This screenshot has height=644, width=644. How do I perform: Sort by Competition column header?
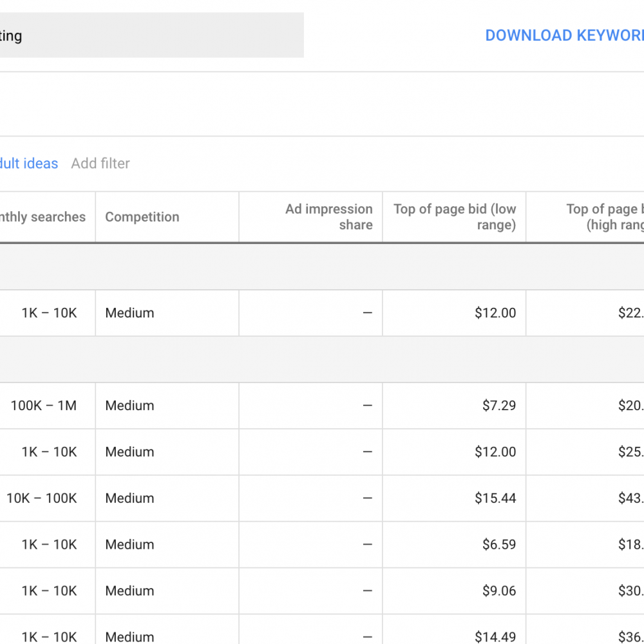[x=142, y=217]
